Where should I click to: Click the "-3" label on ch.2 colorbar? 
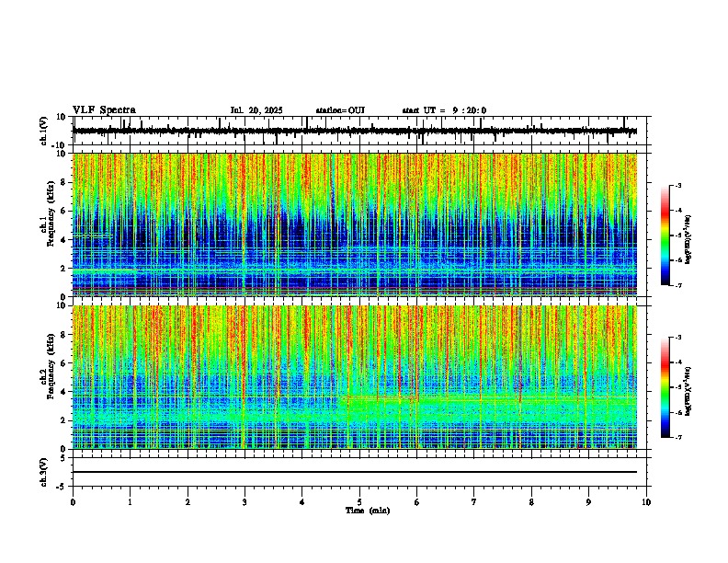click(x=677, y=338)
